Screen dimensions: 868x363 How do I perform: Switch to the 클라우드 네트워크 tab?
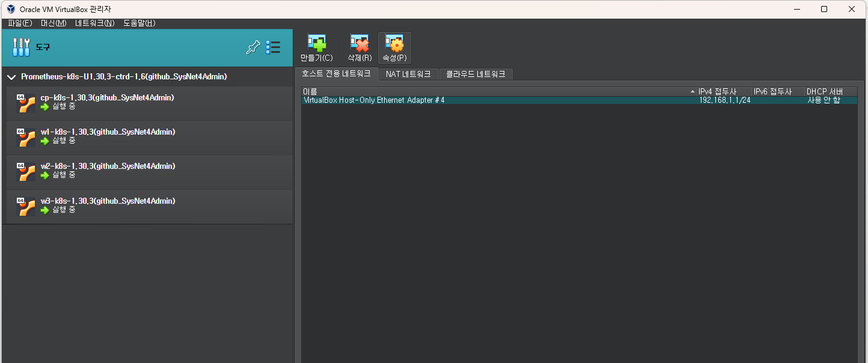click(x=475, y=75)
